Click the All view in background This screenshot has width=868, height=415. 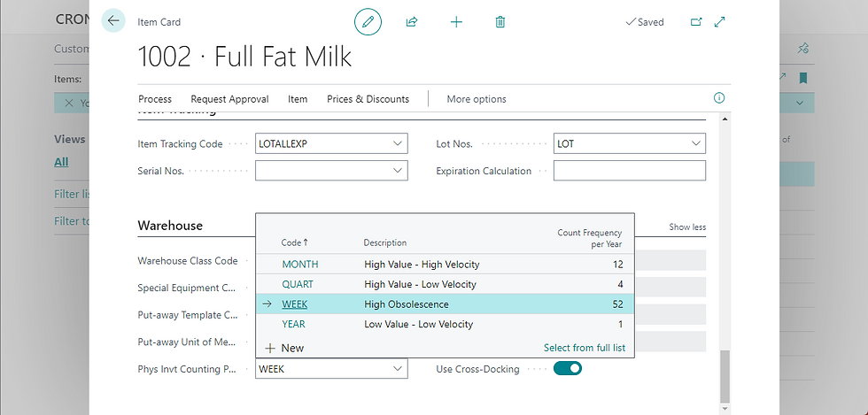click(x=61, y=162)
